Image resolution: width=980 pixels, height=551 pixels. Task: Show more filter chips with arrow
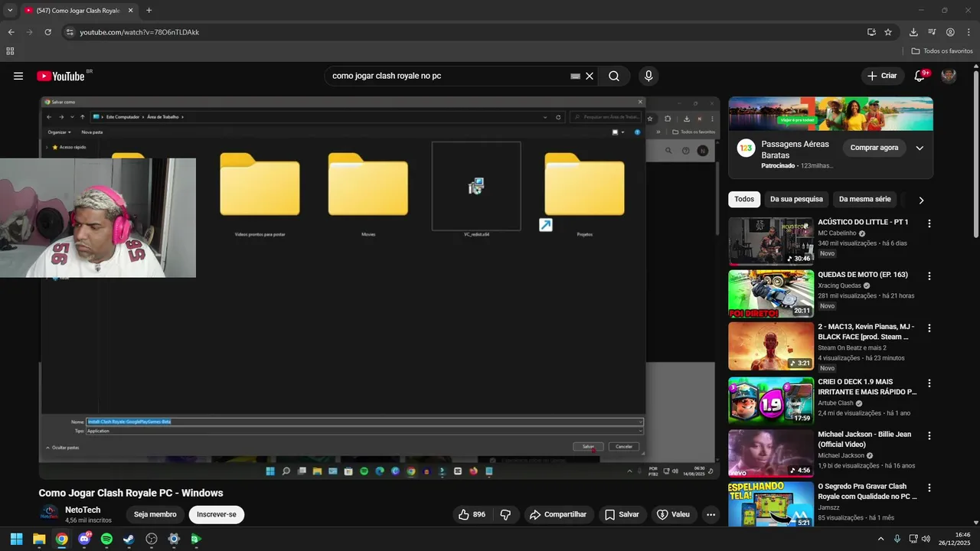[921, 200]
